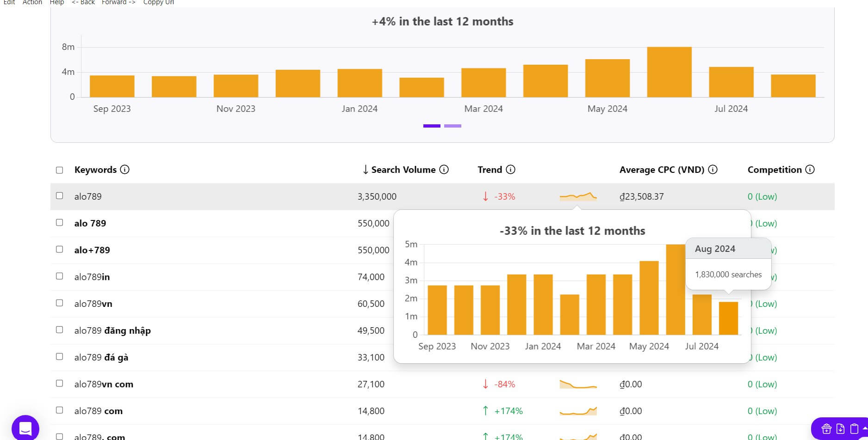Click the alo789 trend sparkline

(x=578, y=196)
